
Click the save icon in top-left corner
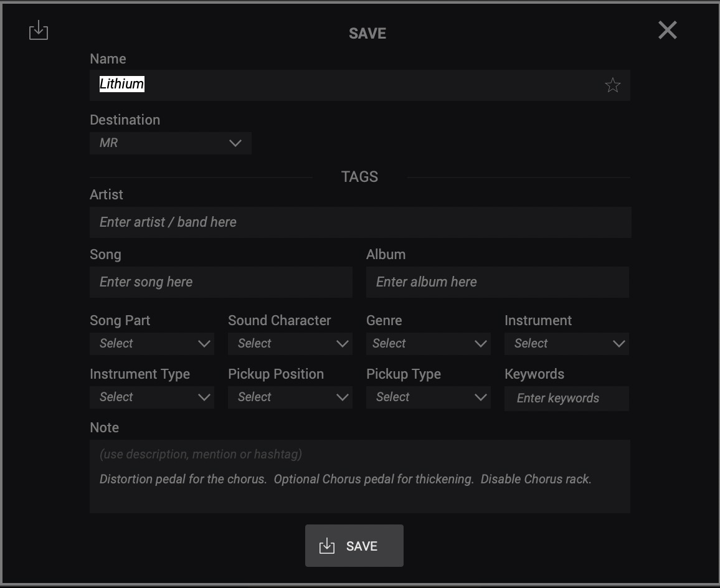(x=39, y=30)
